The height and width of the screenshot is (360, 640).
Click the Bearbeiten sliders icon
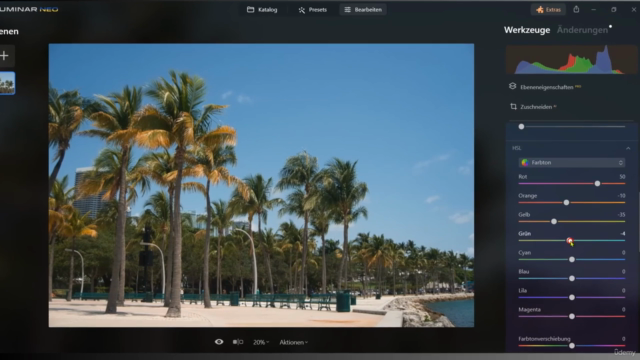347,9
